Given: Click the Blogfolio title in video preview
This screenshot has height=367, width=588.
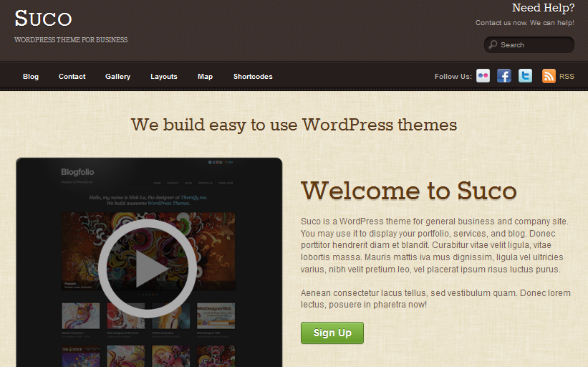Looking at the screenshot, I should pos(77,172).
